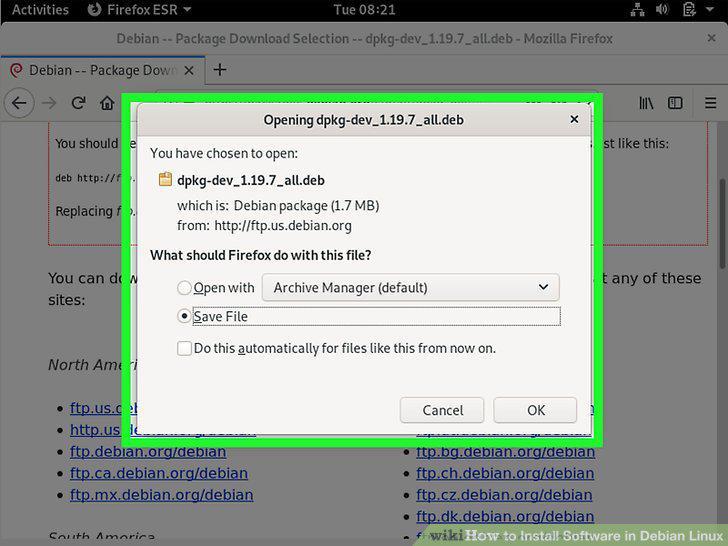Open the Firefox ESR application menu
728x546 pixels.
(139, 9)
